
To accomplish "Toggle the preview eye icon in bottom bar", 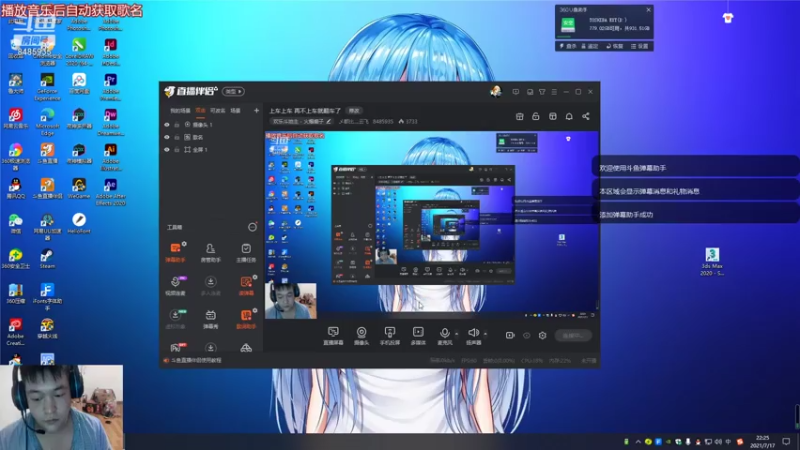I will [x=527, y=335].
